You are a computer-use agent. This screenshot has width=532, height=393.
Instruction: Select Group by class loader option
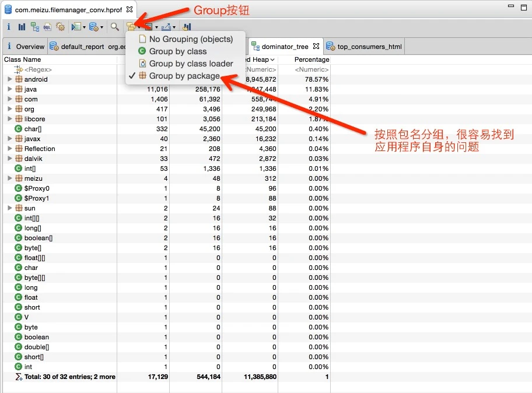point(191,64)
